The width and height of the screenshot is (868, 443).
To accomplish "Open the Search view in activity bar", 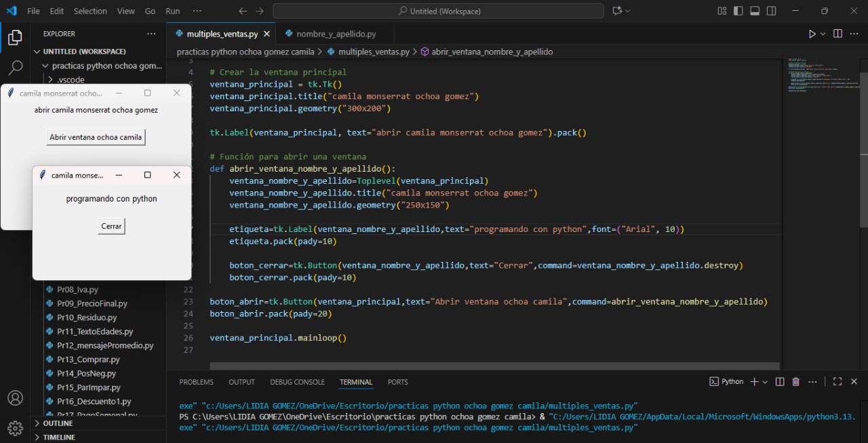I will tap(15, 68).
